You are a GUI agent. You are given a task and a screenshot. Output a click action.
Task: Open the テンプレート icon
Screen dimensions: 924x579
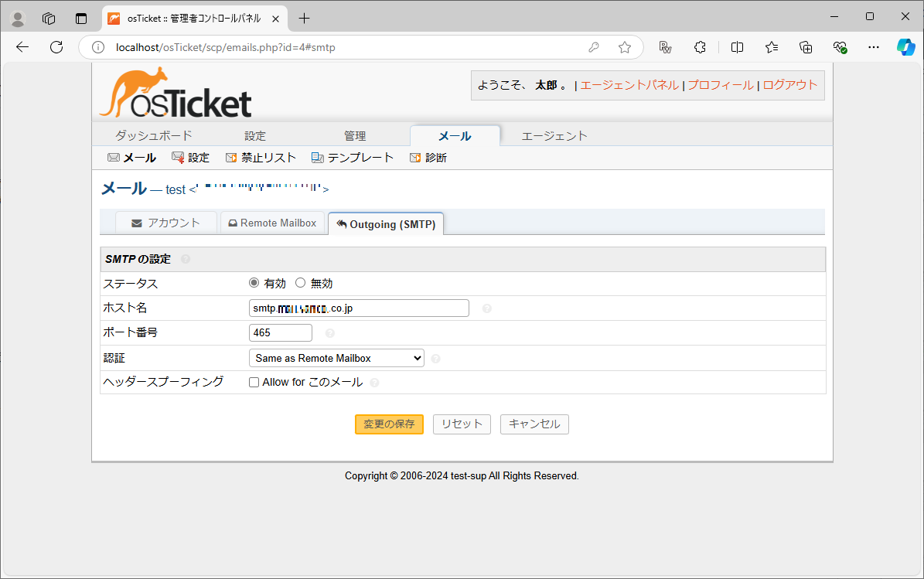coord(353,157)
